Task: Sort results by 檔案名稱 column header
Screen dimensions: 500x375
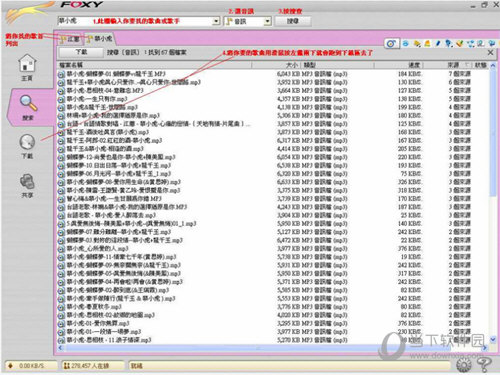Action: [x=155, y=65]
